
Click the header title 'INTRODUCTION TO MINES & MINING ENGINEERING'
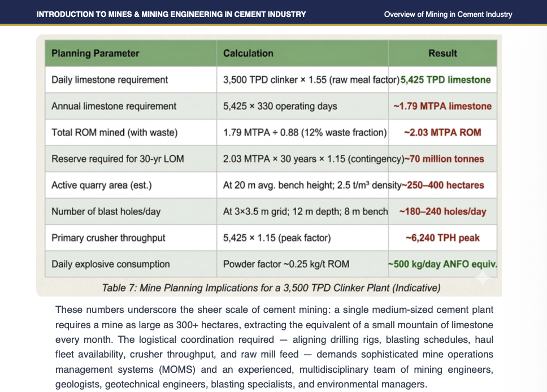click(171, 14)
